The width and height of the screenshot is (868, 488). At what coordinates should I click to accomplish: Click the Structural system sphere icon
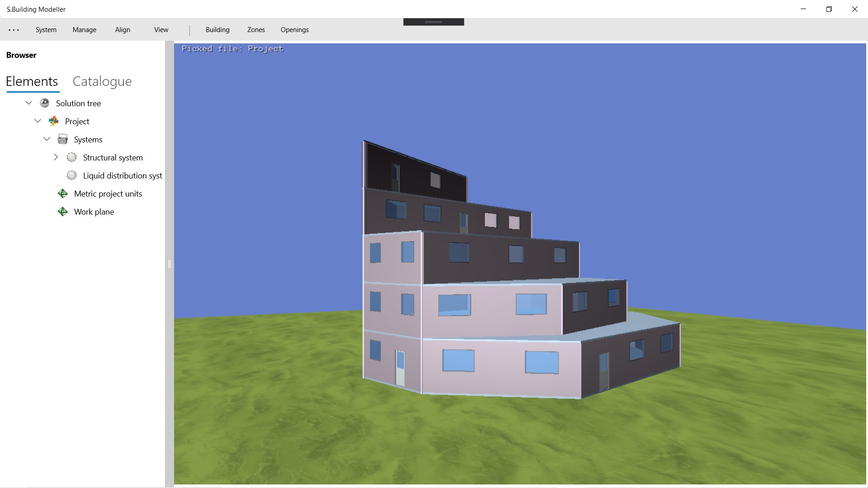71,157
